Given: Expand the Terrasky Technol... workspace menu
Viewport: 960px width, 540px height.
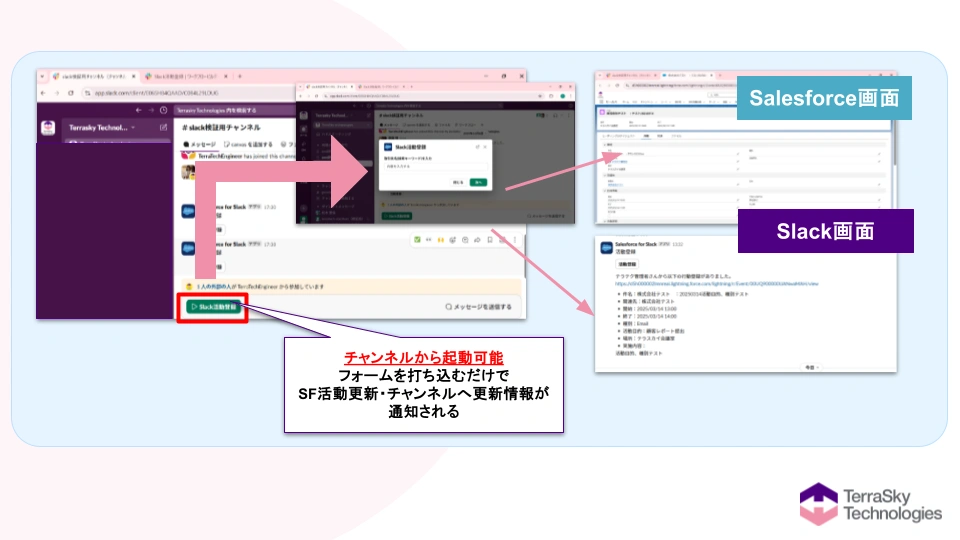Looking at the screenshot, I should [102, 127].
